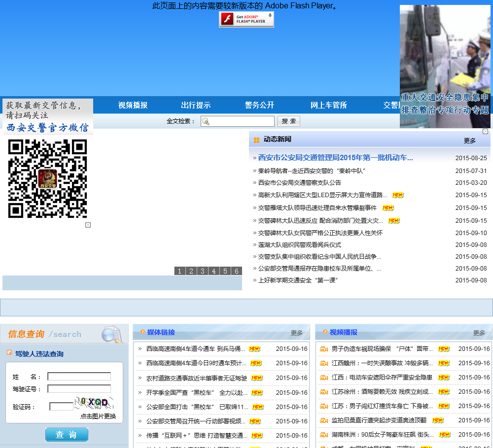The image size is (493, 448).
Task: Open the traffic safety campaign banner image
Action: coord(445,67)
